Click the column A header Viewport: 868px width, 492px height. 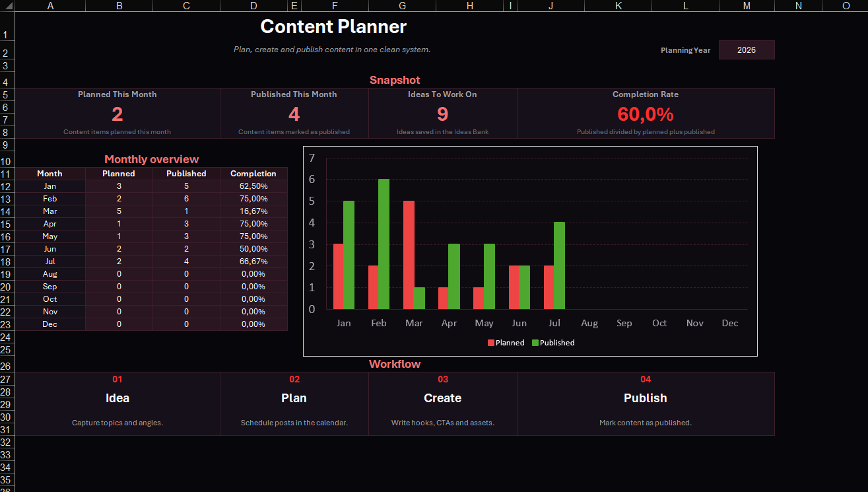50,6
